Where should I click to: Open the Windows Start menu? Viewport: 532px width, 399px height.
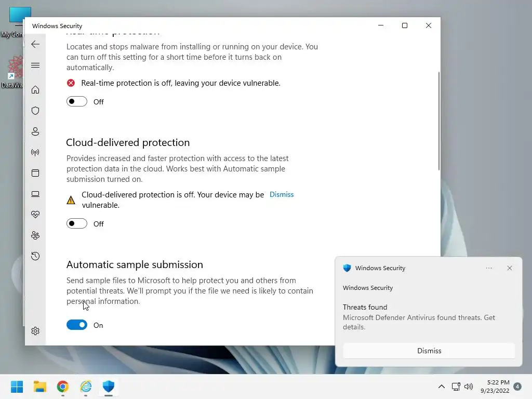point(17,387)
